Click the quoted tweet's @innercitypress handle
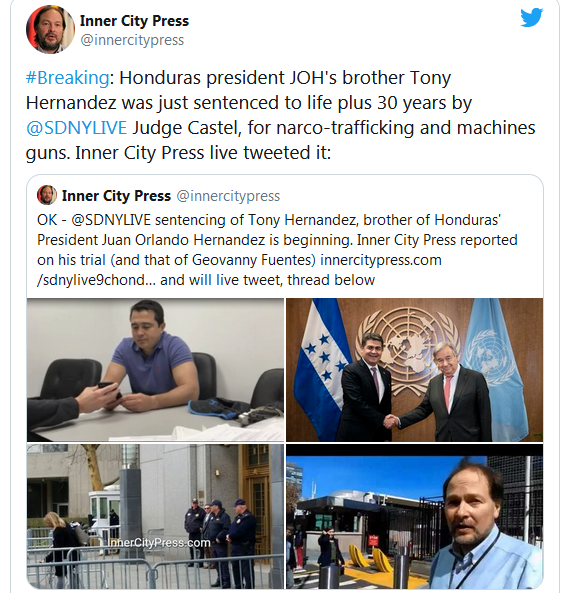Image resolution: width=577 pixels, height=593 pixels. tap(228, 196)
